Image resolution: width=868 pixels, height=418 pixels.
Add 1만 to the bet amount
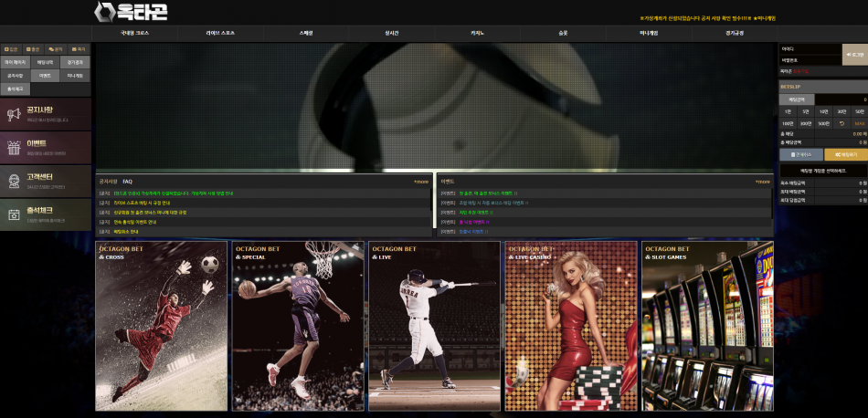click(788, 111)
